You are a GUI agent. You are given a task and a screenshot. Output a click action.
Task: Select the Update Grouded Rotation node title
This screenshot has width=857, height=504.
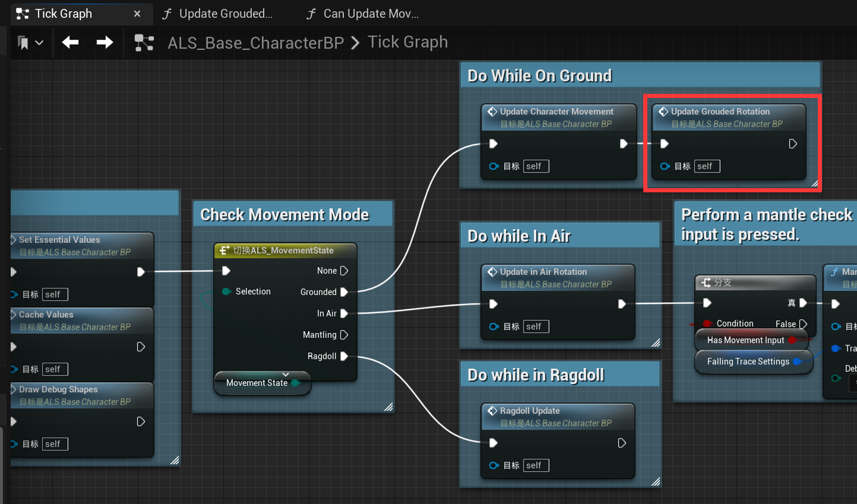pyautogui.click(x=720, y=111)
